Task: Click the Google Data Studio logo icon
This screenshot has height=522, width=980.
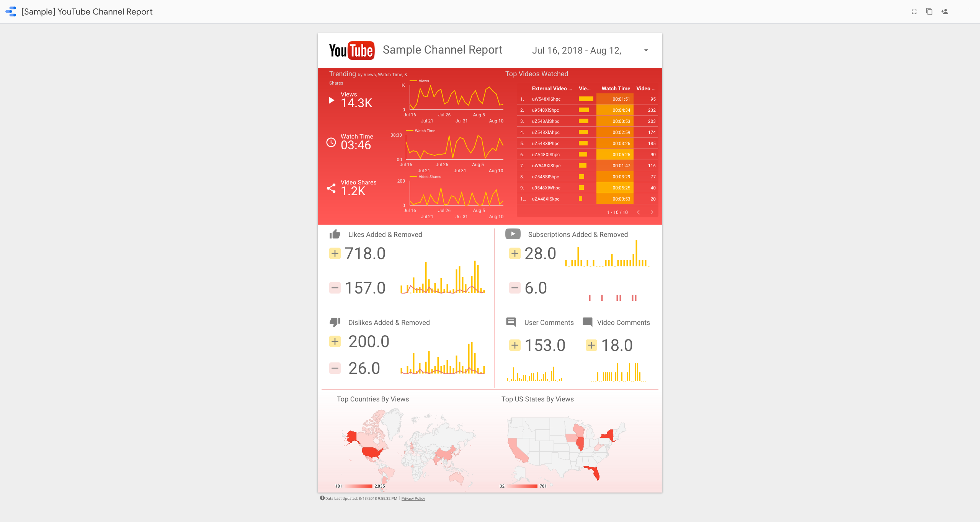Action: 12,11
